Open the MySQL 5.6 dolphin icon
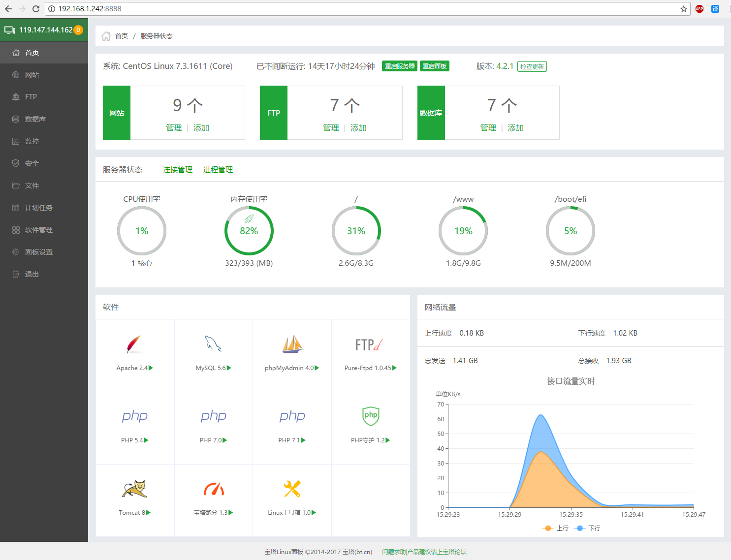 (213, 344)
